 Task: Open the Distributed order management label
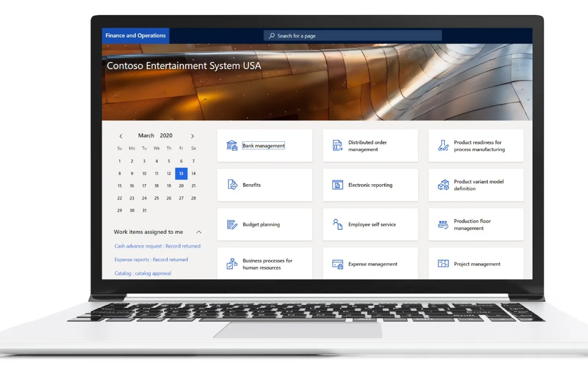pyautogui.click(x=367, y=146)
